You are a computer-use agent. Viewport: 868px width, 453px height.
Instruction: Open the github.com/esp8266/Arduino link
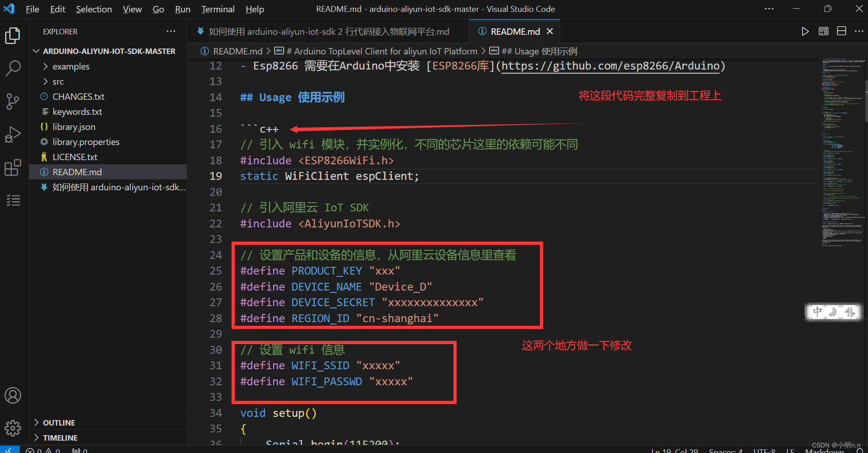(x=610, y=66)
